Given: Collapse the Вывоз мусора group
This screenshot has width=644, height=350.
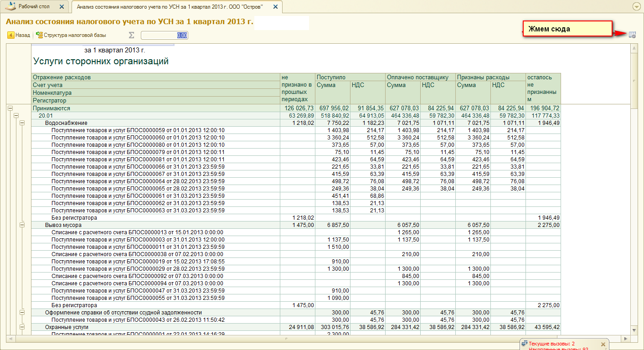Looking at the screenshot, I should (x=21, y=225).
